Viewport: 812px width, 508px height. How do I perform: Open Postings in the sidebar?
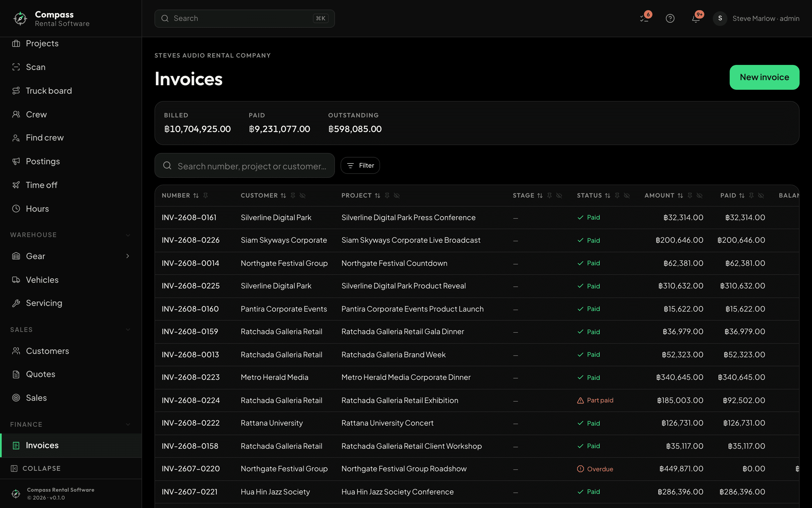tap(71, 161)
